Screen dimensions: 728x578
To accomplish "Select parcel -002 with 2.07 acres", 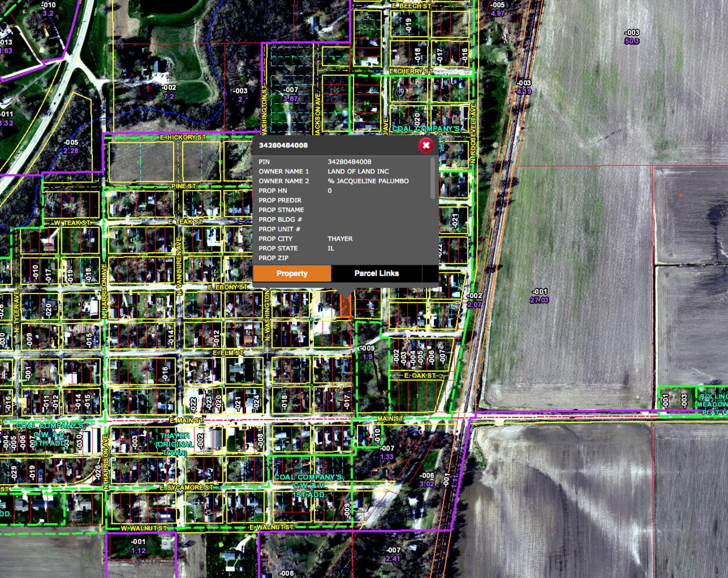I will [474, 300].
